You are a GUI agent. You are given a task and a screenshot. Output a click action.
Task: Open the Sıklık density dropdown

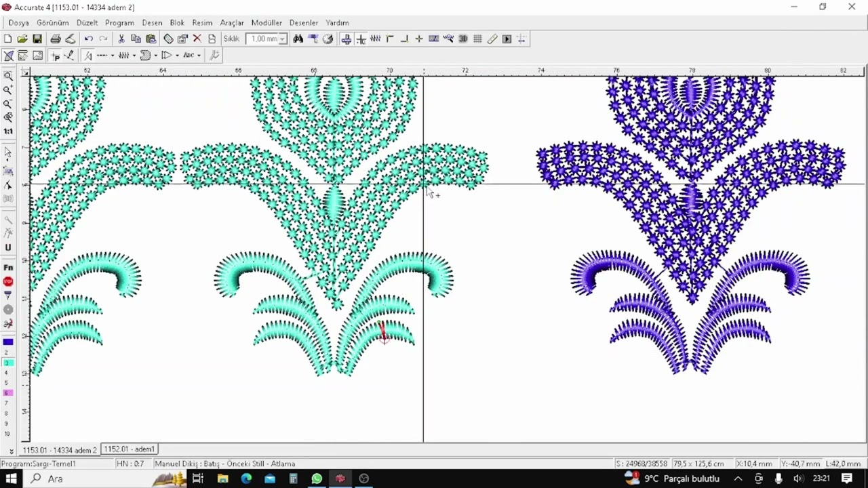pyautogui.click(x=283, y=39)
